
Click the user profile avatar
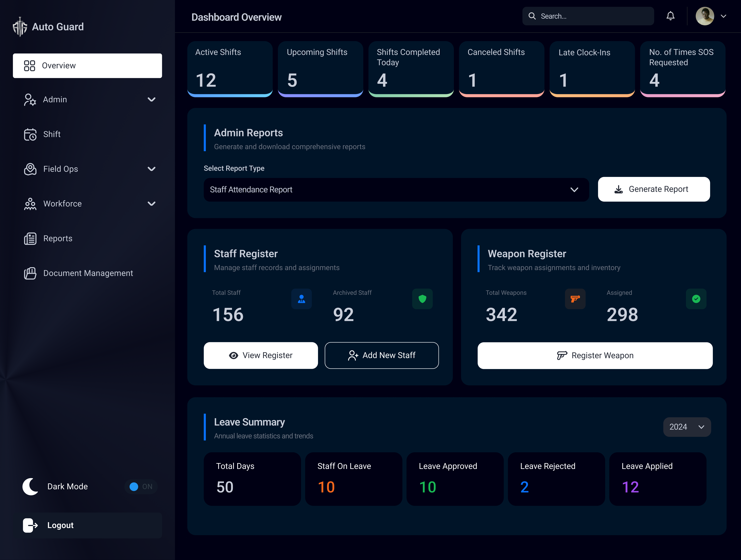[x=705, y=16]
